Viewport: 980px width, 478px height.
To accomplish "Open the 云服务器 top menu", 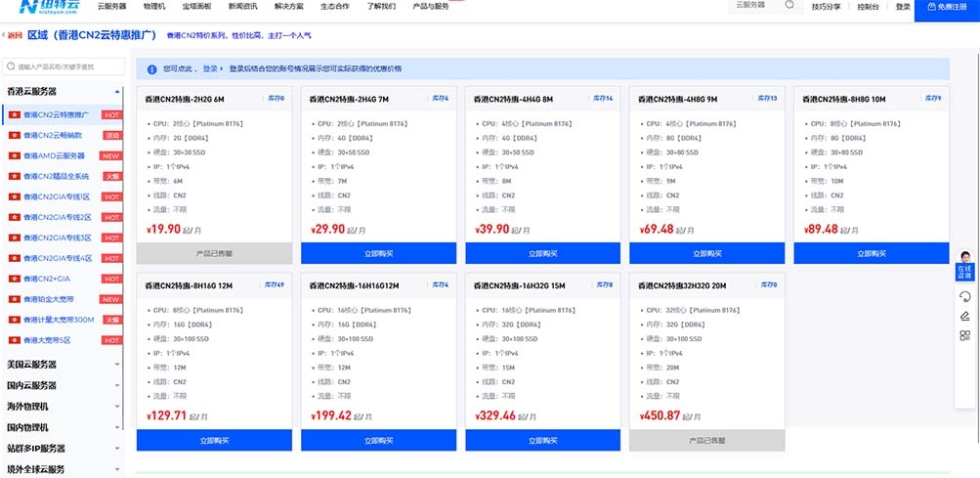I will (112, 6).
